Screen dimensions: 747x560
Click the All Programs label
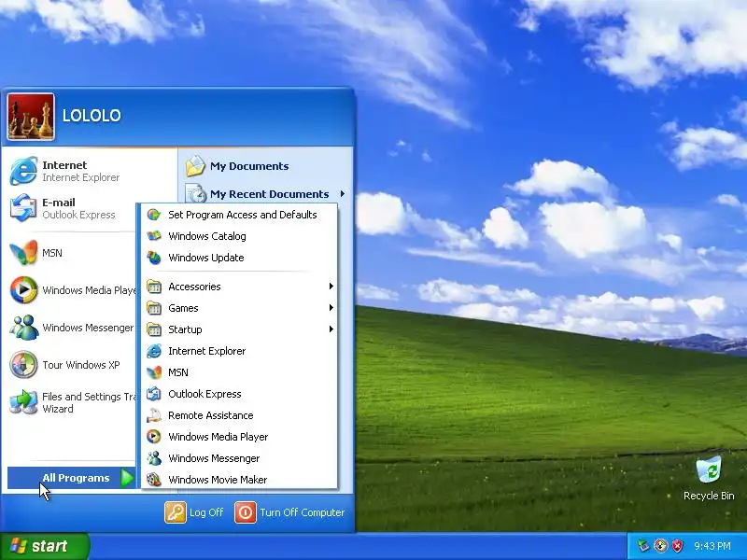76,478
